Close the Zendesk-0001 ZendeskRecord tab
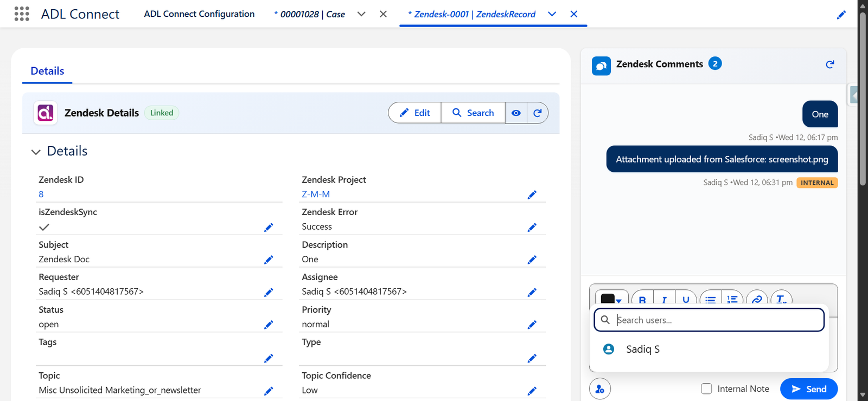Viewport: 868px width, 401px height. (x=573, y=14)
